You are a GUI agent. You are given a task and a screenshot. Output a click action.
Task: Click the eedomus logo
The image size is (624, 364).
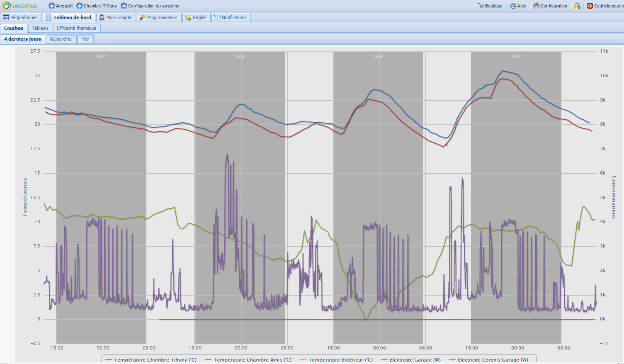pyautogui.click(x=19, y=6)
